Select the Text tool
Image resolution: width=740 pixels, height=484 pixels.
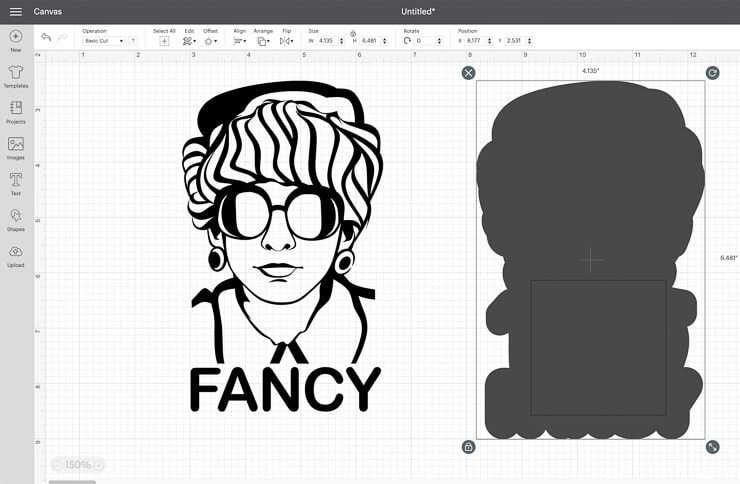pos(15,180)
